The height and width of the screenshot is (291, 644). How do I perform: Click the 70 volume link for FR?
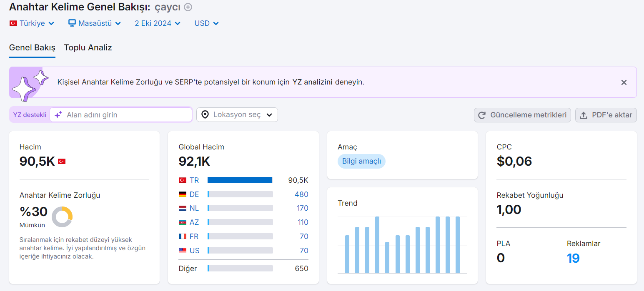(x=304, y=236)
